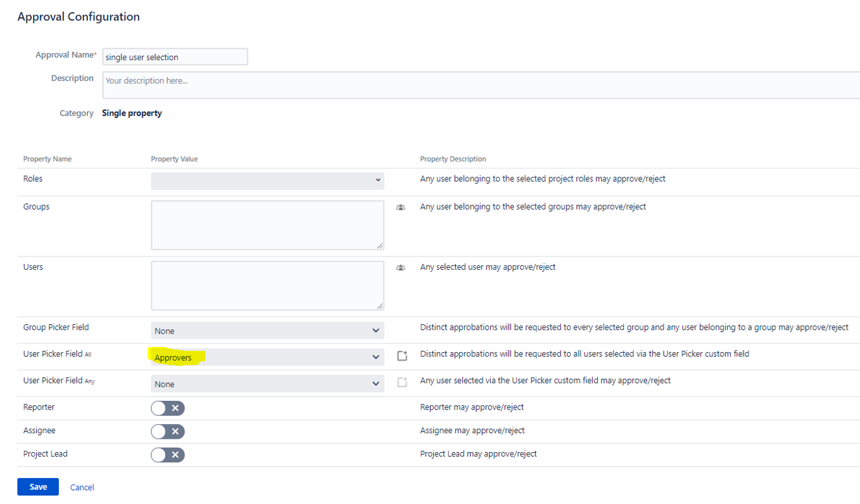Turn on the Assignee toggle switch
Viewport: 860px width, 504px height.
[x=168, y=431]
